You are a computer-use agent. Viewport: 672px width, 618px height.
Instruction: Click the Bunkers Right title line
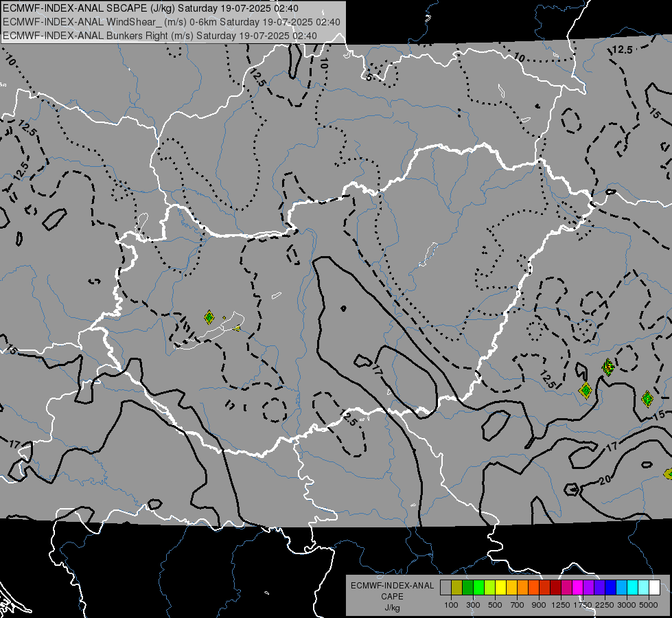pyautogui.click(x=160, y=36)
